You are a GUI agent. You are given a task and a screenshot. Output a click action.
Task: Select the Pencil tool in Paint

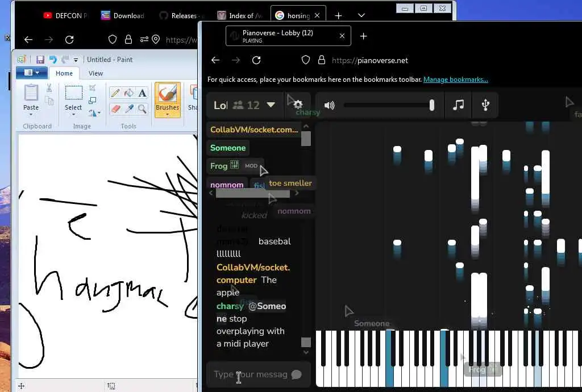tap(115, 93)
